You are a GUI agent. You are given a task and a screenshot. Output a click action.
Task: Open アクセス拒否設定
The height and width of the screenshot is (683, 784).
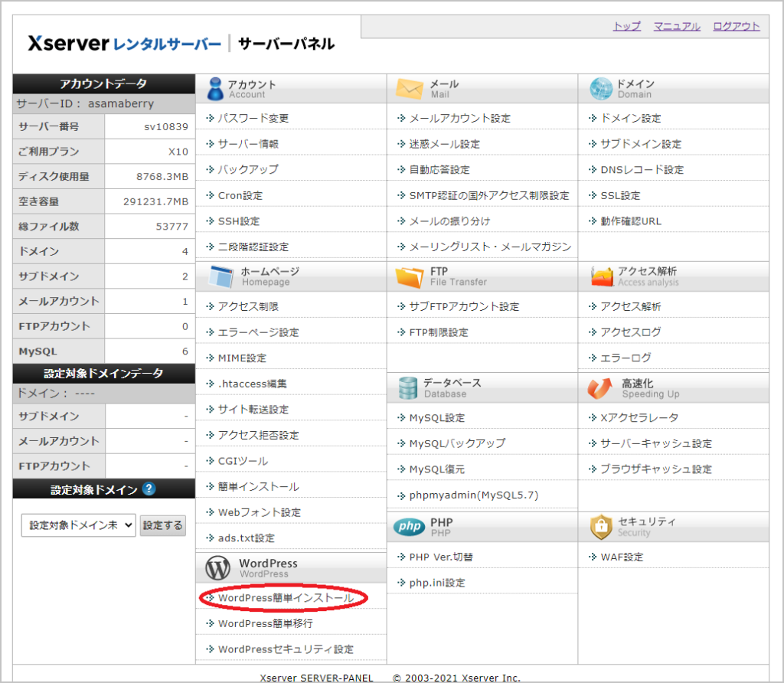coord(259,436)
